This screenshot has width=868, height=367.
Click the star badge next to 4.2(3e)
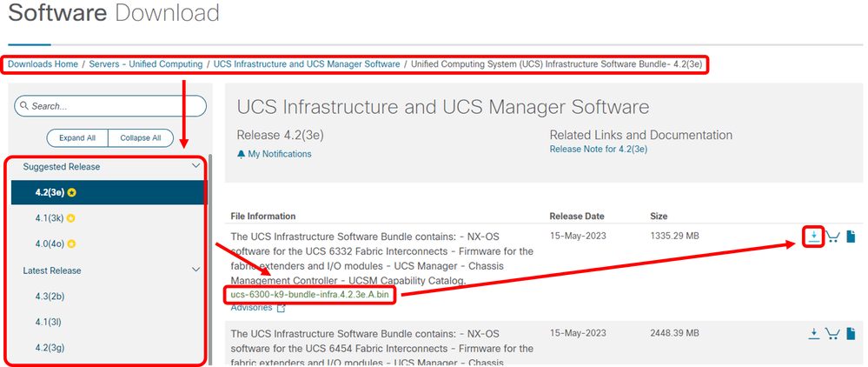click(72, 193)
